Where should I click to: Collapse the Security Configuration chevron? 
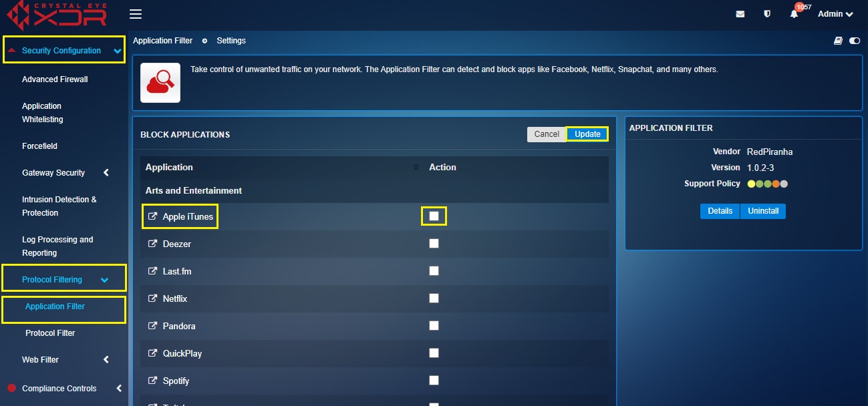click(x=118, y=51)
